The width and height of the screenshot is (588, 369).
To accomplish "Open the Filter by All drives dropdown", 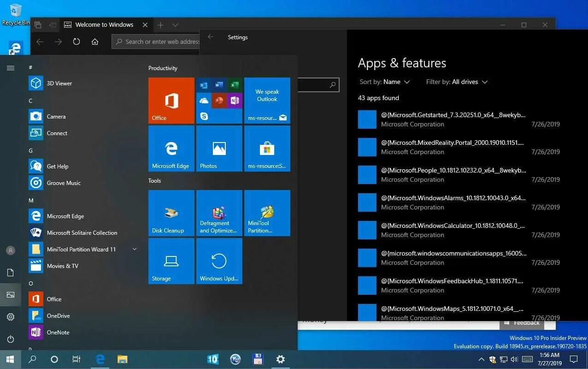I will pyautogui.click(x=457, y=82).
